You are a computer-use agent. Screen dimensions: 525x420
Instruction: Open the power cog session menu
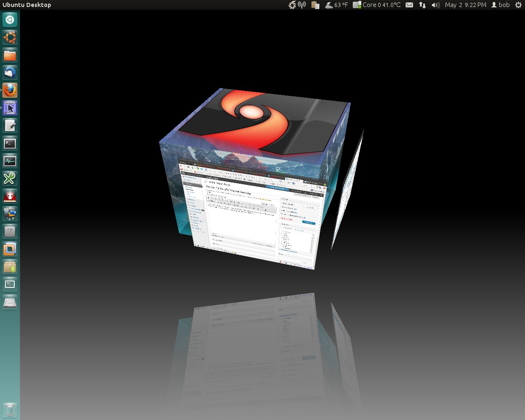(x=518, y=5)
